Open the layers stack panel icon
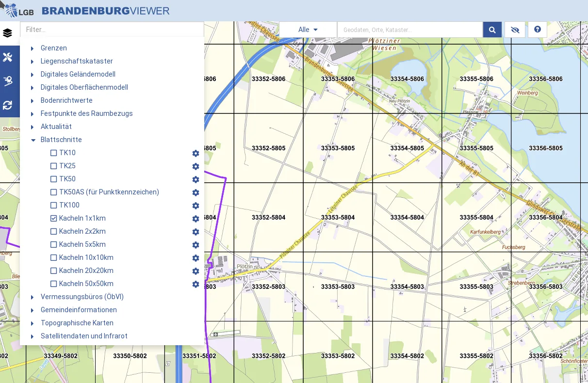 (x=7, y=33)
